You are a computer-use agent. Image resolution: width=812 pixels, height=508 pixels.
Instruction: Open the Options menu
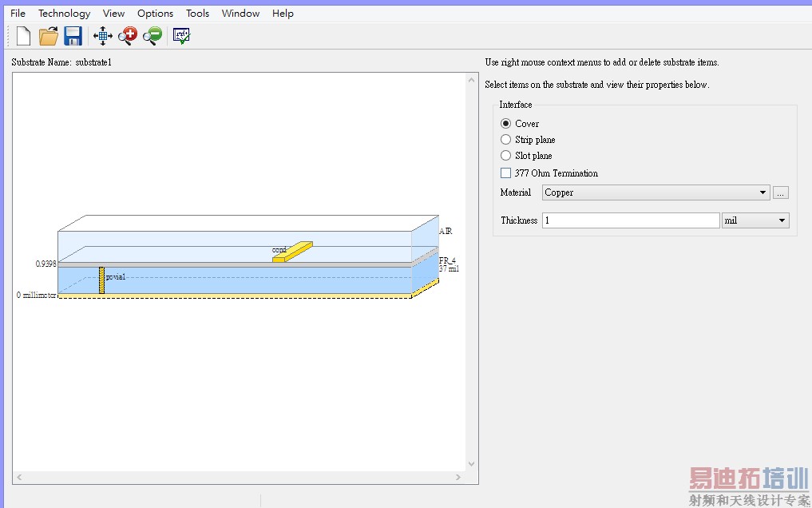click(156, 14)
